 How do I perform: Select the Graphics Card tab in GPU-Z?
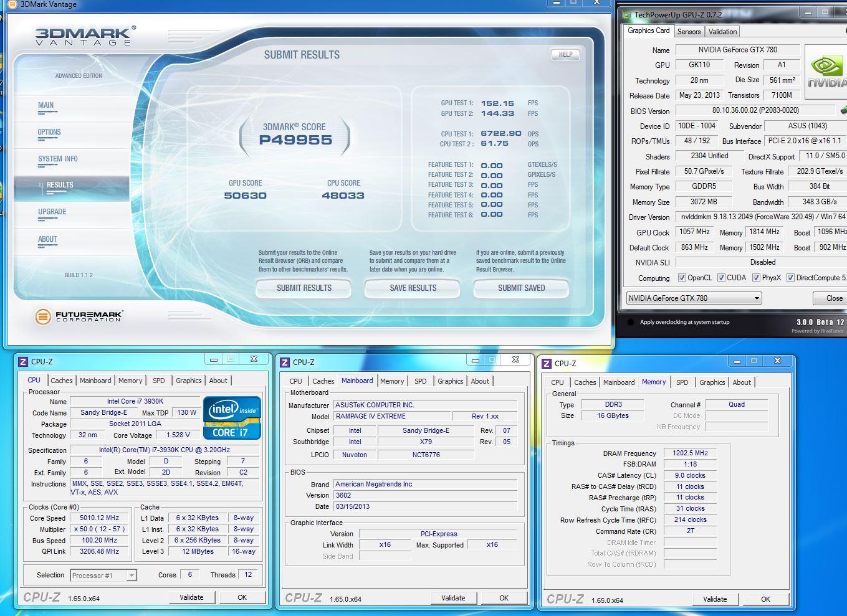pos(648,31)
